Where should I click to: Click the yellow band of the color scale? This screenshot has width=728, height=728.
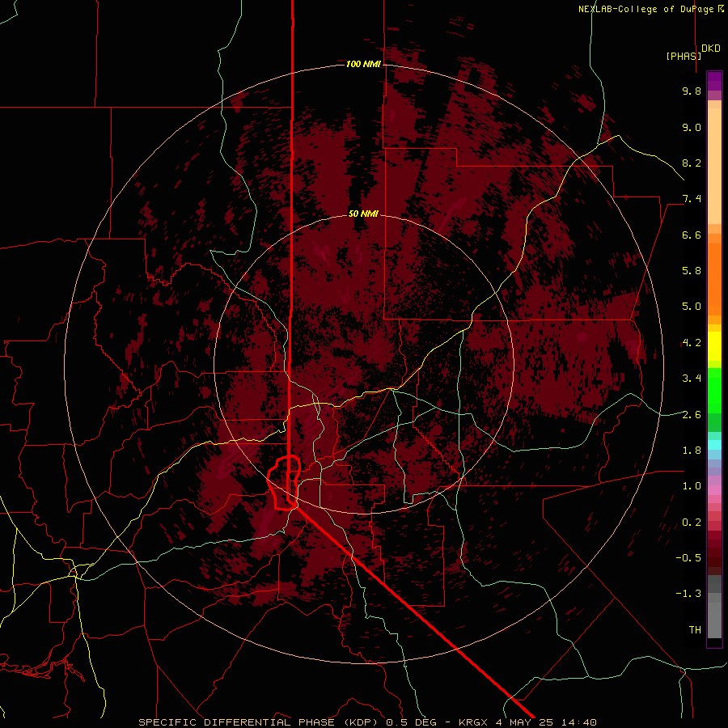coord(714,346)
